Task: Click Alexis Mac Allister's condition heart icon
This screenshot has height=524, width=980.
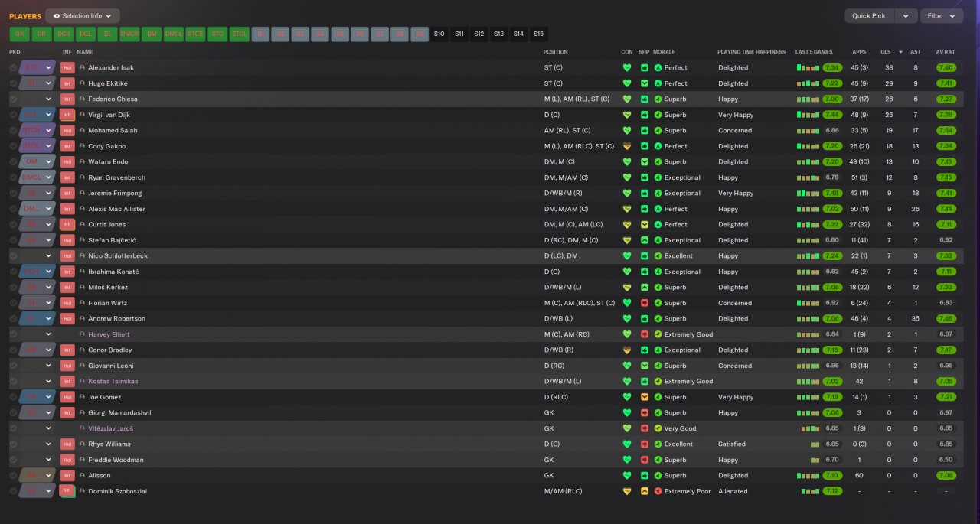Action: (x=627, y=209)
